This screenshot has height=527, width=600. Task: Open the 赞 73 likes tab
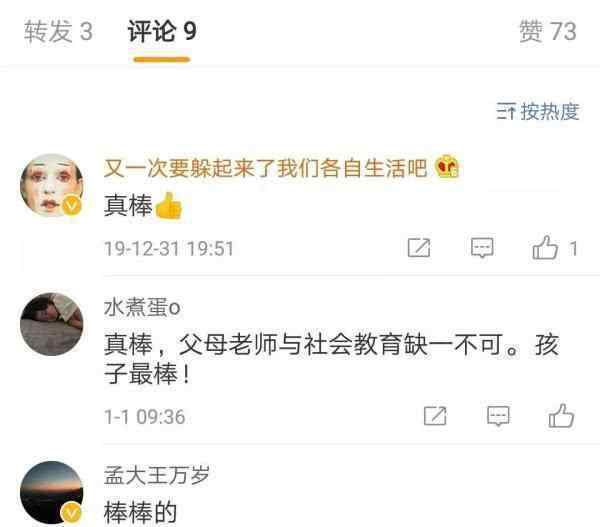pyautogui.click(x=548, y=31)
